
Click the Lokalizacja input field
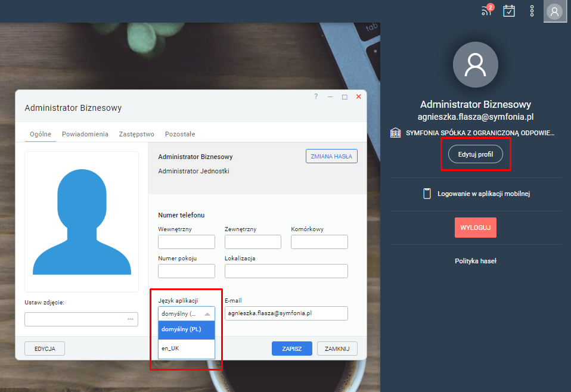pos(286,271)
